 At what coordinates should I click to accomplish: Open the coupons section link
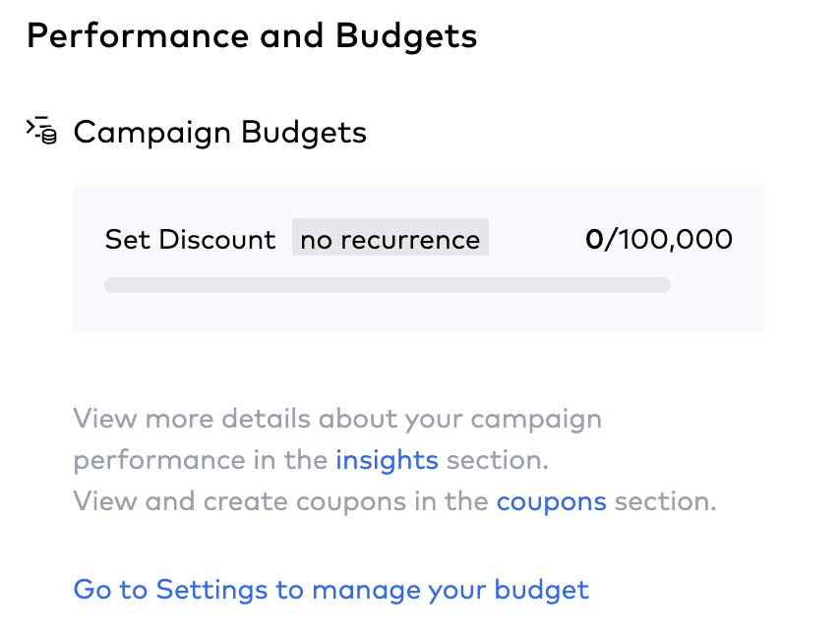(551, 501)
